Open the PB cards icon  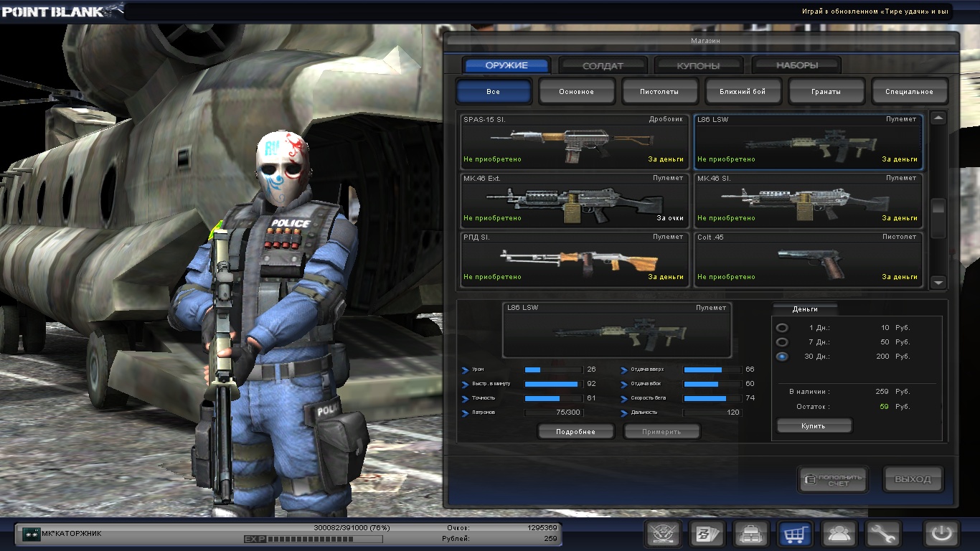(707, 534)
